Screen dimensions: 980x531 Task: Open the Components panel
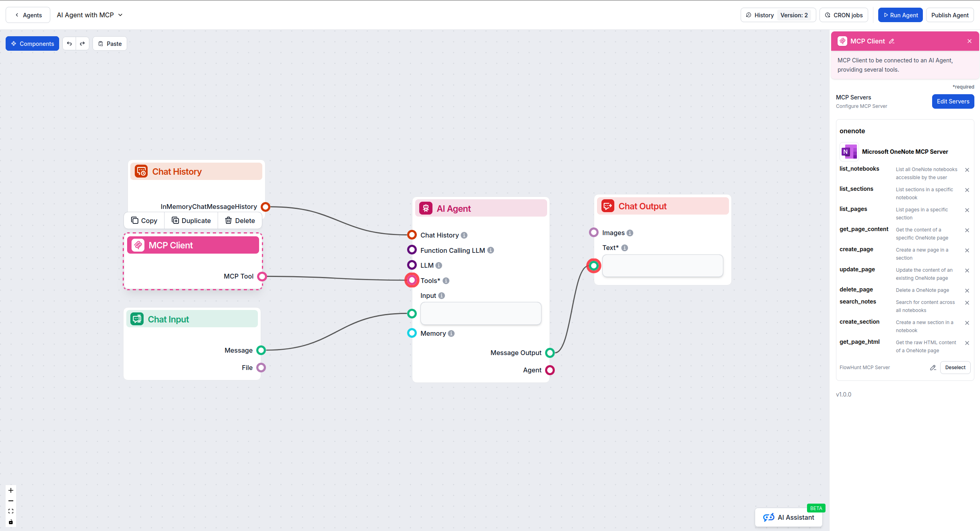point(32,43)
